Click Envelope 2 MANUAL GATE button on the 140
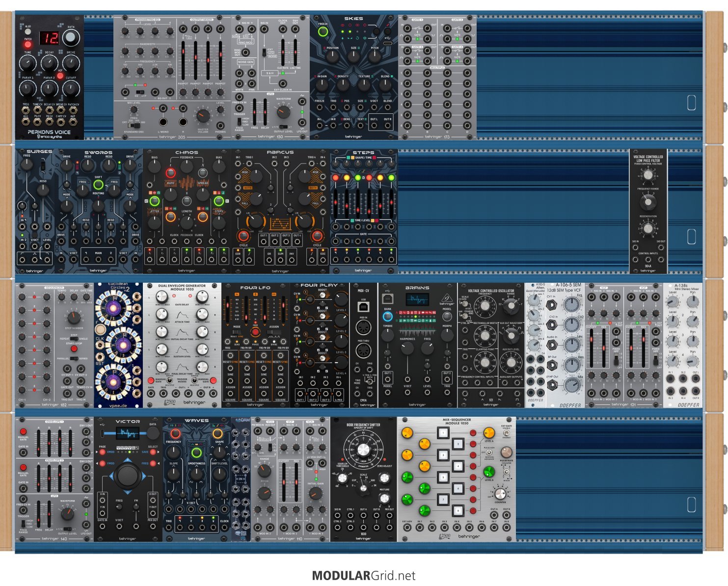This screenshot has width=728, height=586. pos(23,468)
